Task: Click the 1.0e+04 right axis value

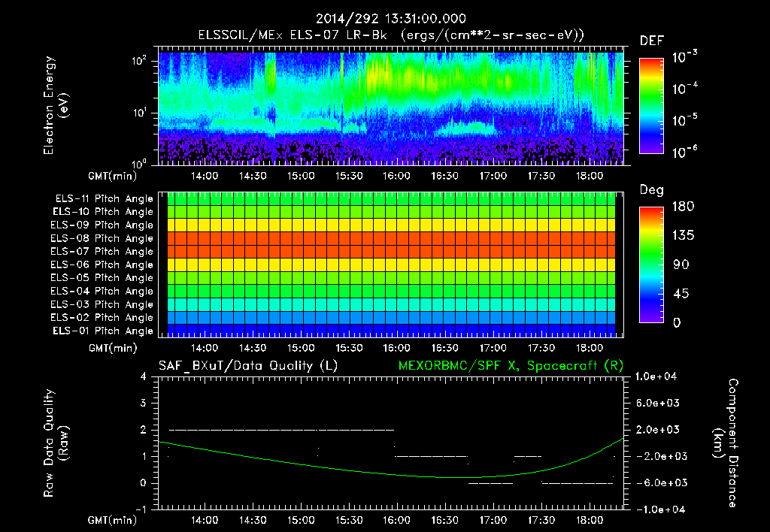Action: (x=656, y=376)
